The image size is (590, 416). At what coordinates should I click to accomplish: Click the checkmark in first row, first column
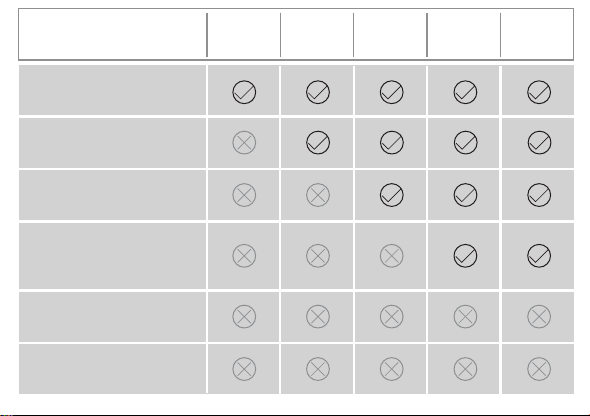tap(244, 92)
